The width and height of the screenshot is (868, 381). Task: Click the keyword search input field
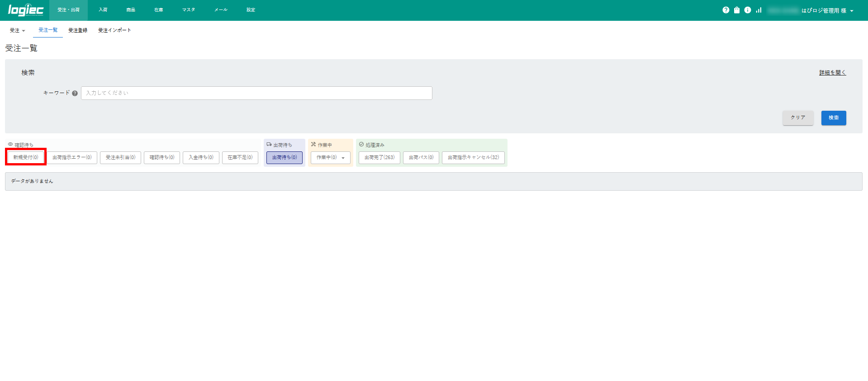pos(256,93)
